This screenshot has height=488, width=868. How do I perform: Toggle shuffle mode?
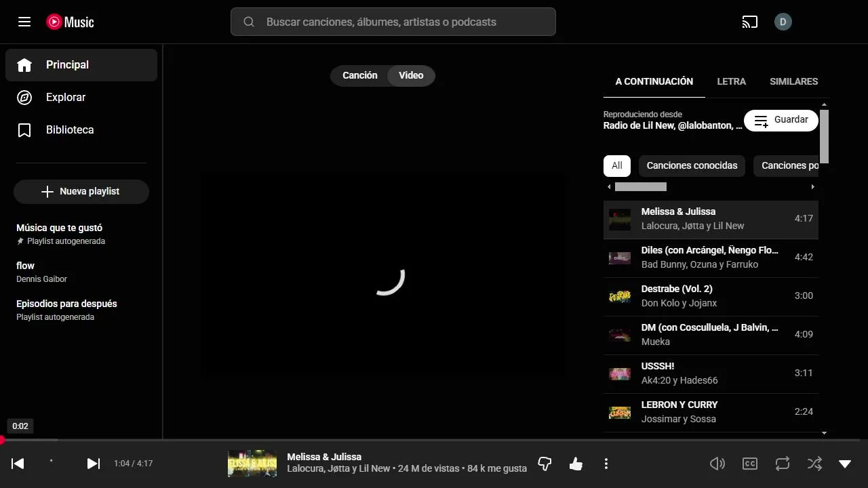814,464
